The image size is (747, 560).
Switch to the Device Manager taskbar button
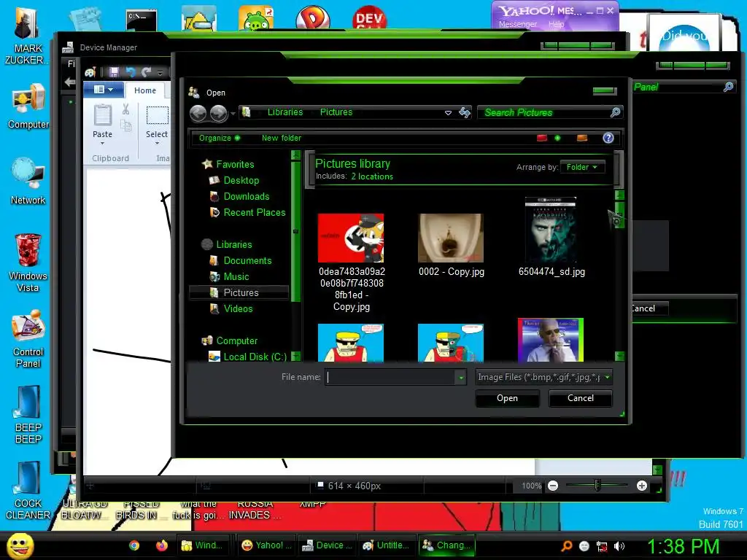coord(327,545)
